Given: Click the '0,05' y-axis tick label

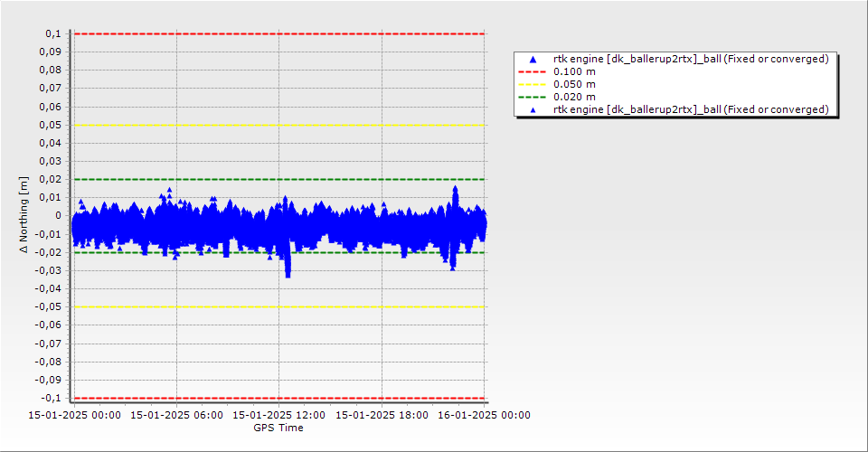Looking at the screenshot, I should pyautogui.click(x=51, y=125).
